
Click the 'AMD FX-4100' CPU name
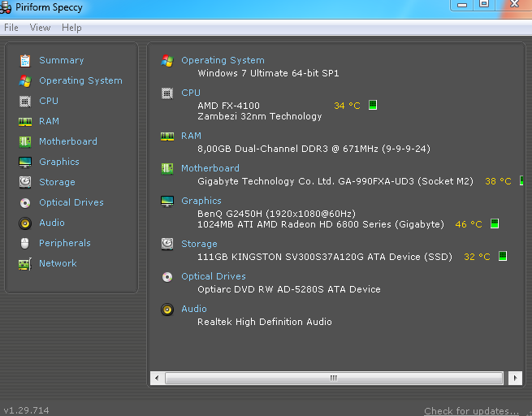229,106
